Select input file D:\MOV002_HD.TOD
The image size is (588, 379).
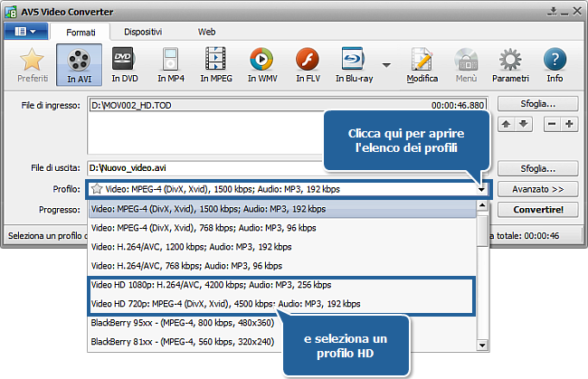point(288,105)
